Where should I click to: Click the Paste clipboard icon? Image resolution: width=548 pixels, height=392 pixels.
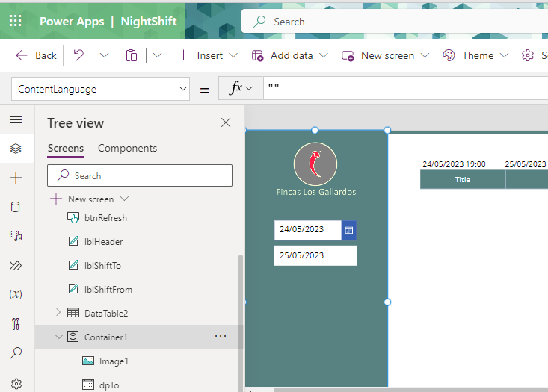132,55
